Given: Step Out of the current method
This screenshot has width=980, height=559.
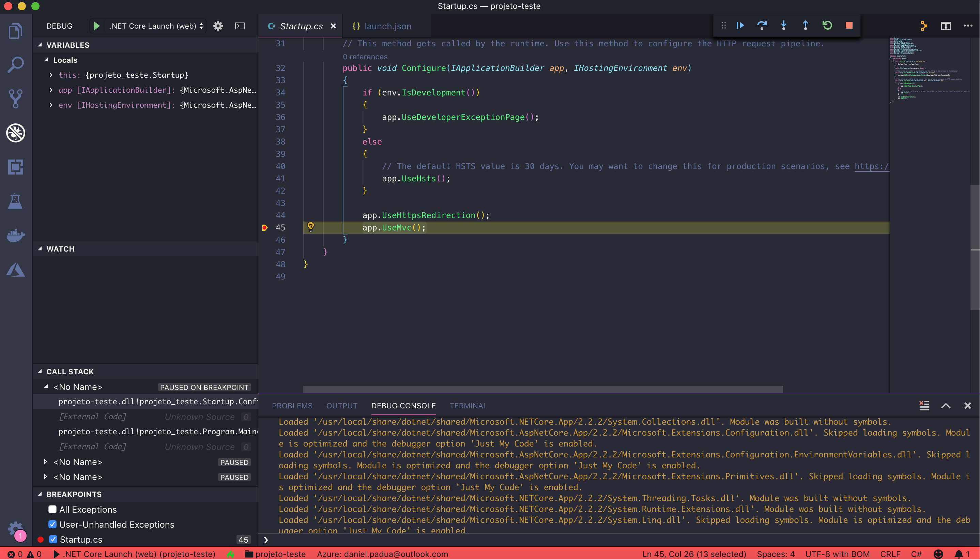Looking at the screenshot, I should click(x=806, y=25).
